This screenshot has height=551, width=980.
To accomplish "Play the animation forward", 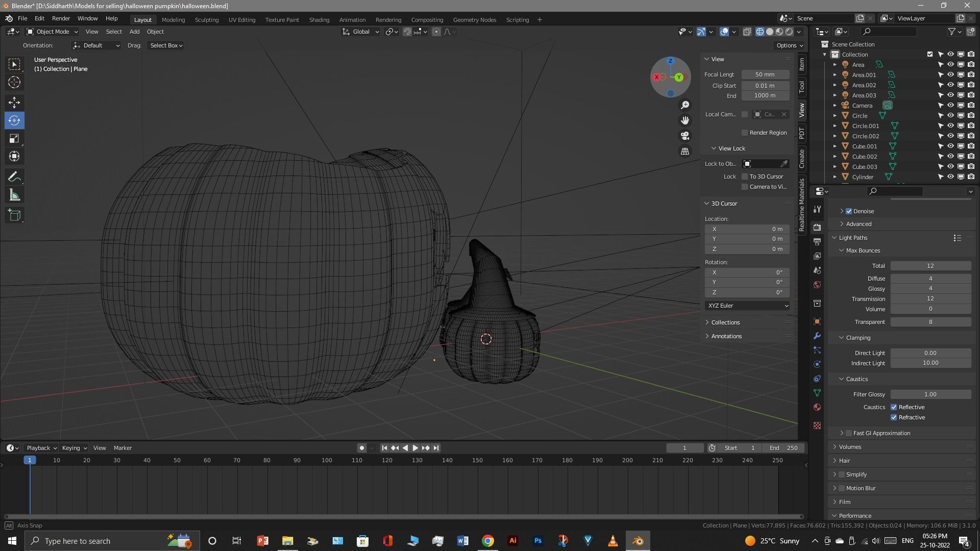I will click(415, 448).
